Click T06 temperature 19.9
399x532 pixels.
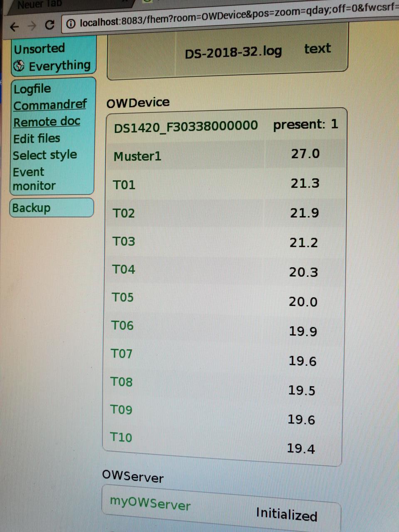pos(303,331)
